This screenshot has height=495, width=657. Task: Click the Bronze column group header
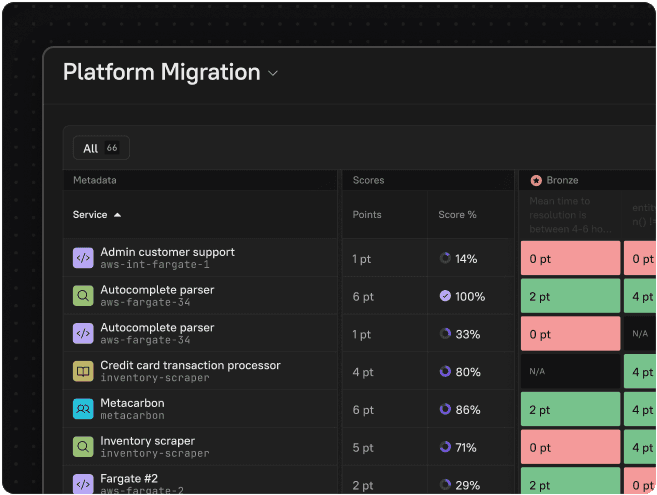coord(562,181)
